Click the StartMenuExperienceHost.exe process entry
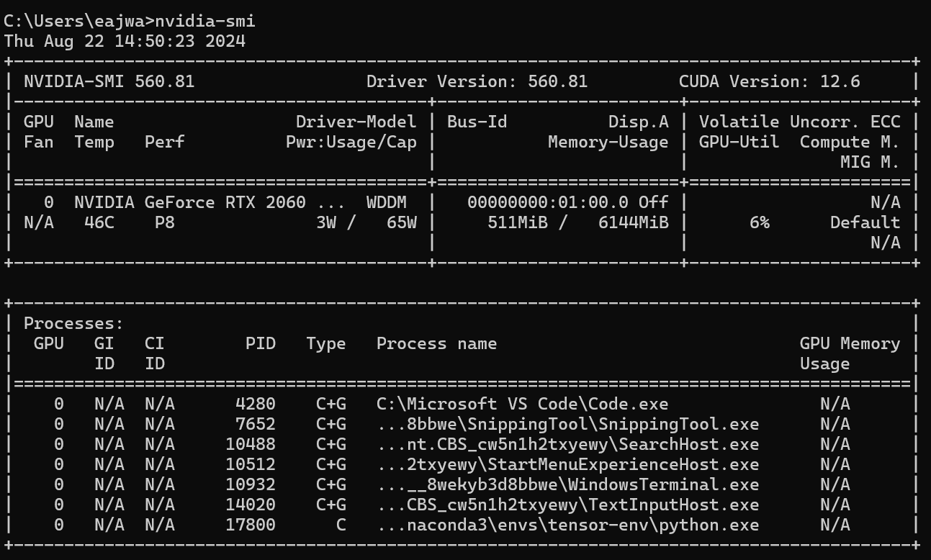 click(x=567, y=464)
